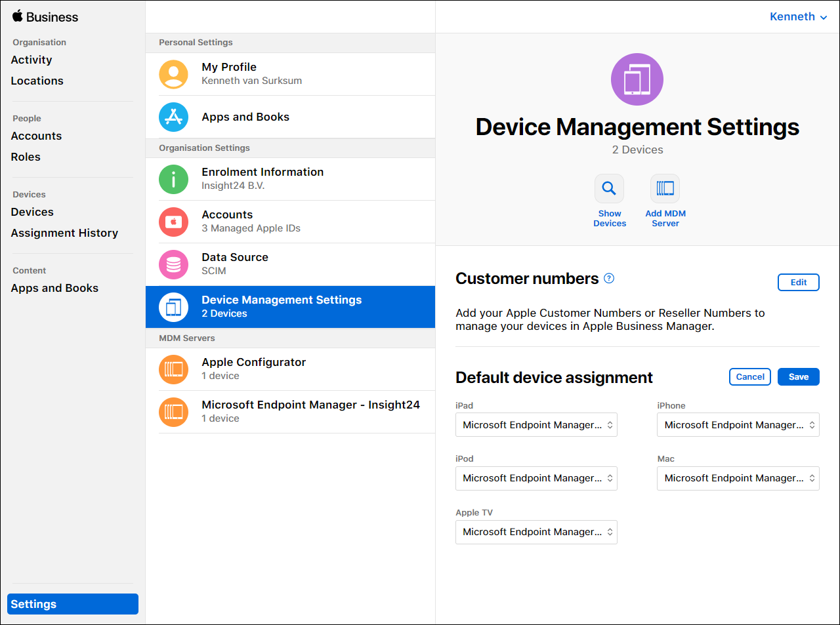Open Apps and Books under Content sidebar
This screenshot has width=840, height=625.
coord(54,288)
